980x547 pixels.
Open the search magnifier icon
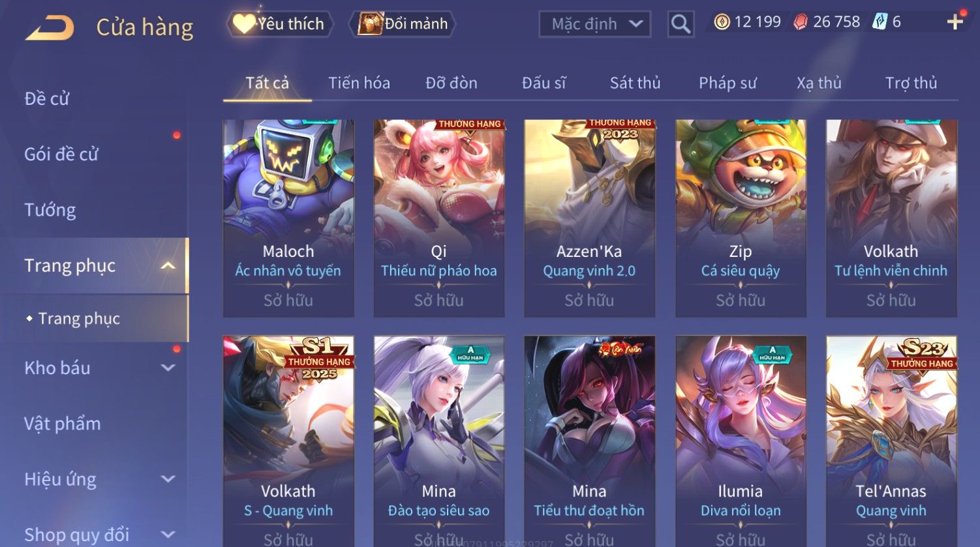681,24
